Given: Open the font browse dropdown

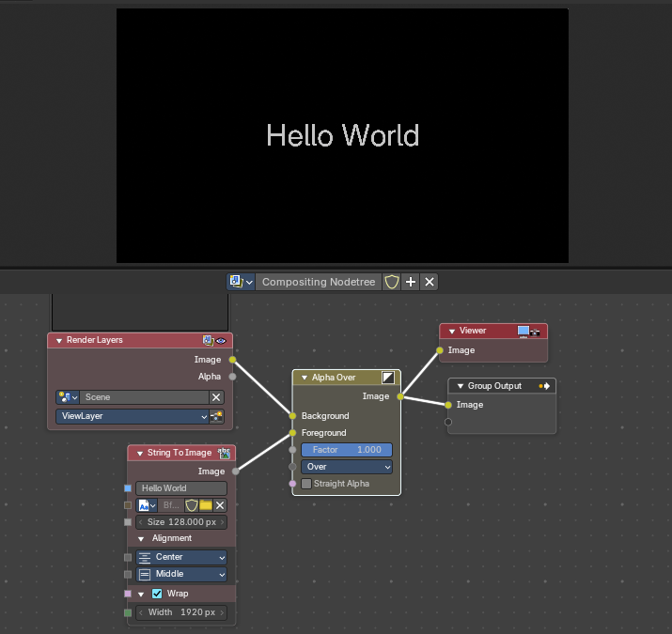Looking at the screenshot, I should (x=147, y=505).
